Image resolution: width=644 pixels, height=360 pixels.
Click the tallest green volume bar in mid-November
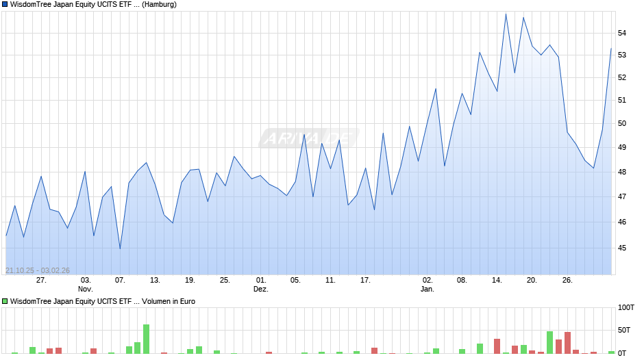[146, 339]
